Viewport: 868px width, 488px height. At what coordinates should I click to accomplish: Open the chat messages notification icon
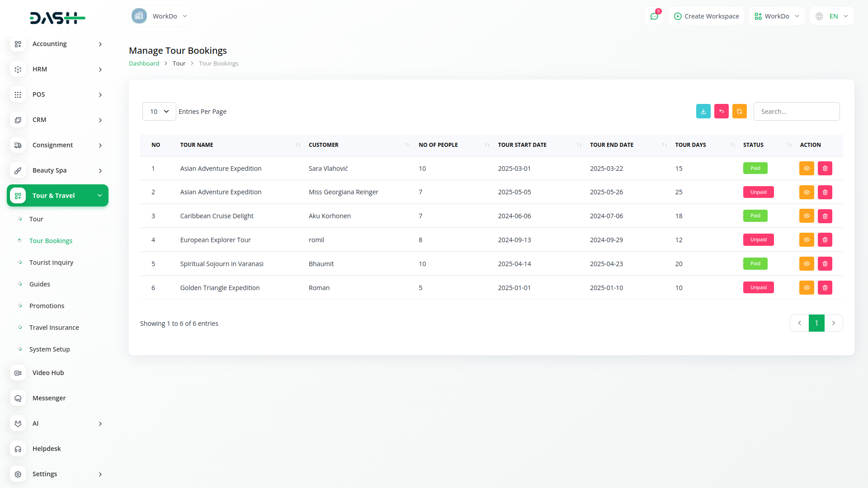[x=654, y=16]
